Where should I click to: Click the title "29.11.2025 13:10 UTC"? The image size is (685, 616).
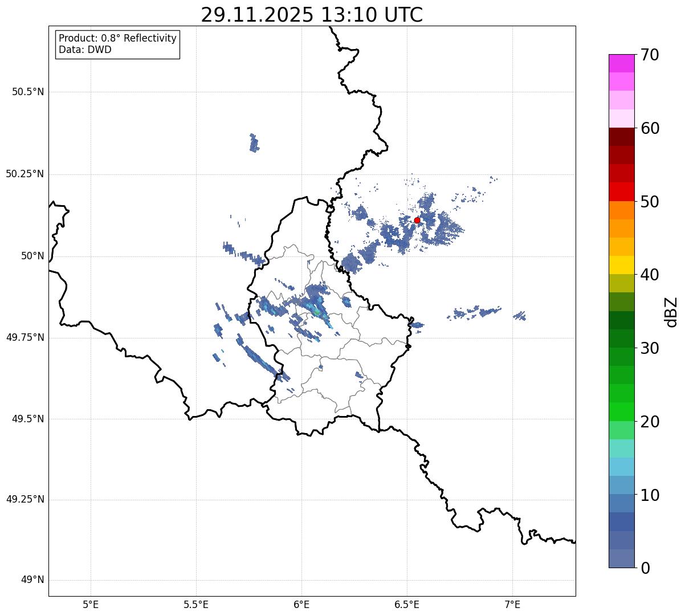point(312,15)
